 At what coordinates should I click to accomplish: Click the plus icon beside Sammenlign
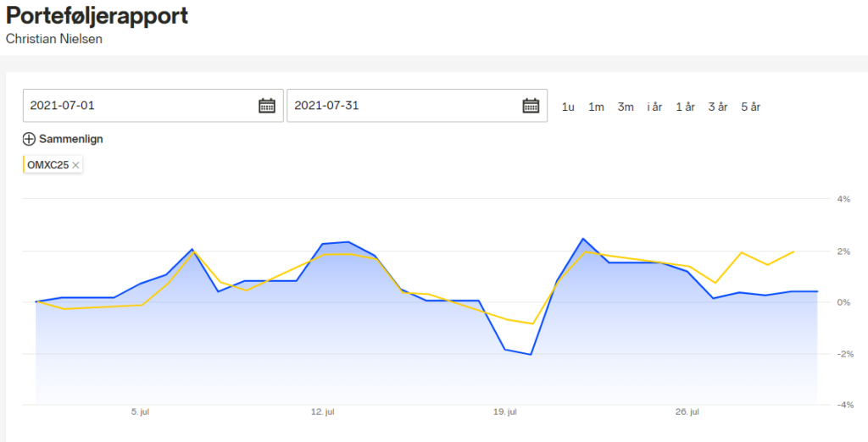pos(30,139)
